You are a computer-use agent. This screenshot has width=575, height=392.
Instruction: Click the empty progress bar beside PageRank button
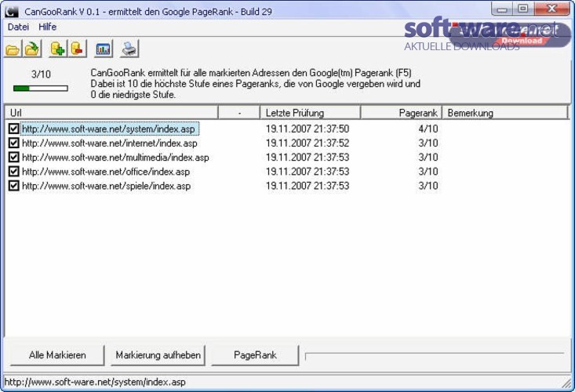(x=435, y=356)
